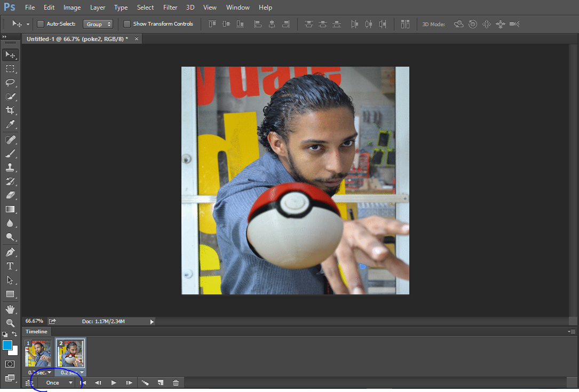Select the Pen tool
This screenshot has height=392, width=579.
point(10,252)
